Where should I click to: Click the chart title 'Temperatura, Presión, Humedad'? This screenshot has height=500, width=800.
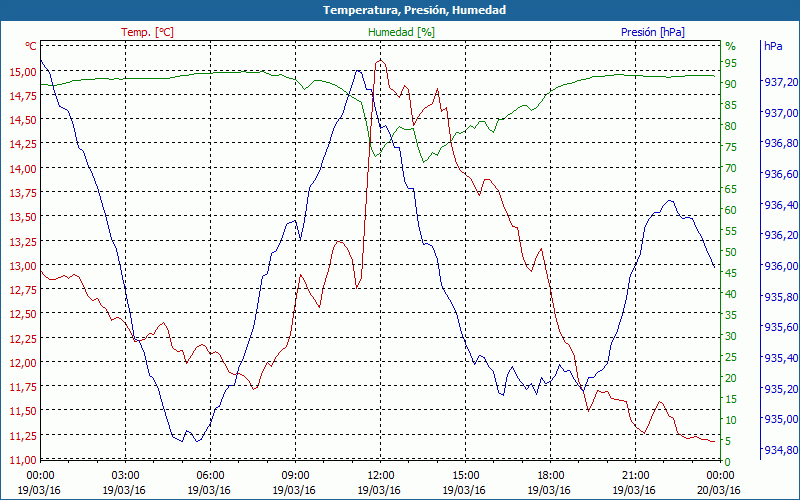tap(414, 10)
